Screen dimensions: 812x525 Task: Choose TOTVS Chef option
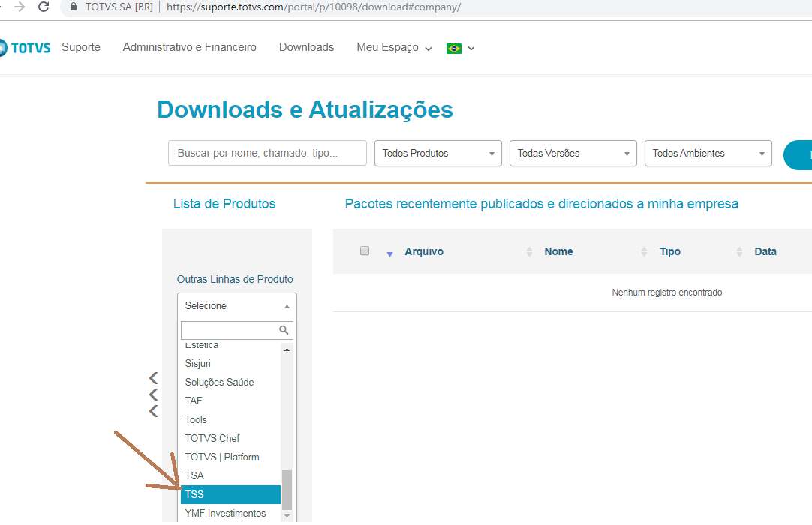(230, 439)
